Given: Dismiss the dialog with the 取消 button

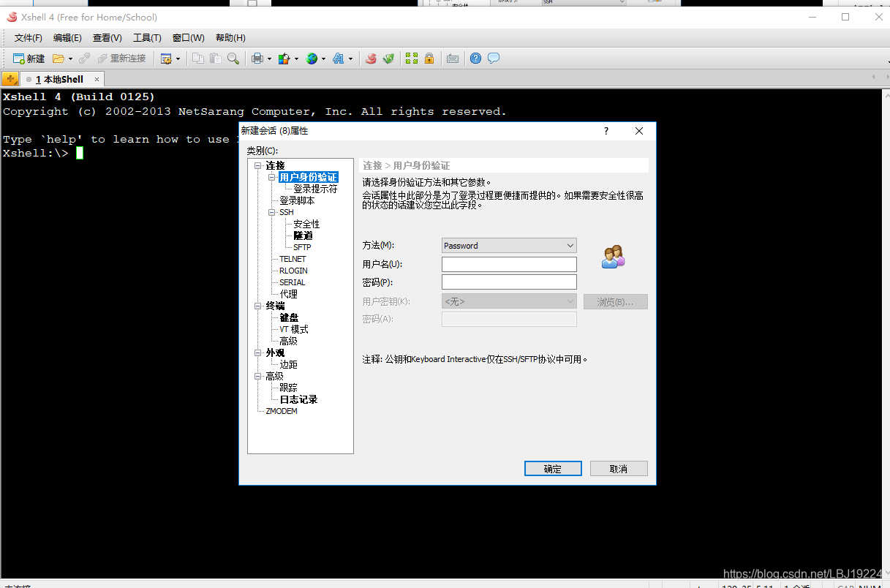Looking at the screenshot, I should pyautogui.click(x=619, y=469).
